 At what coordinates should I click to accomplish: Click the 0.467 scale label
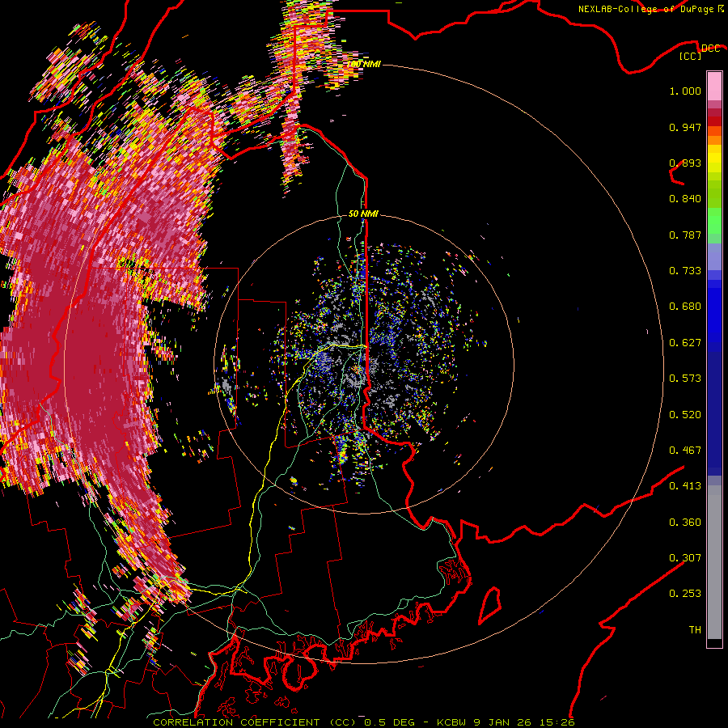[685, 451]
